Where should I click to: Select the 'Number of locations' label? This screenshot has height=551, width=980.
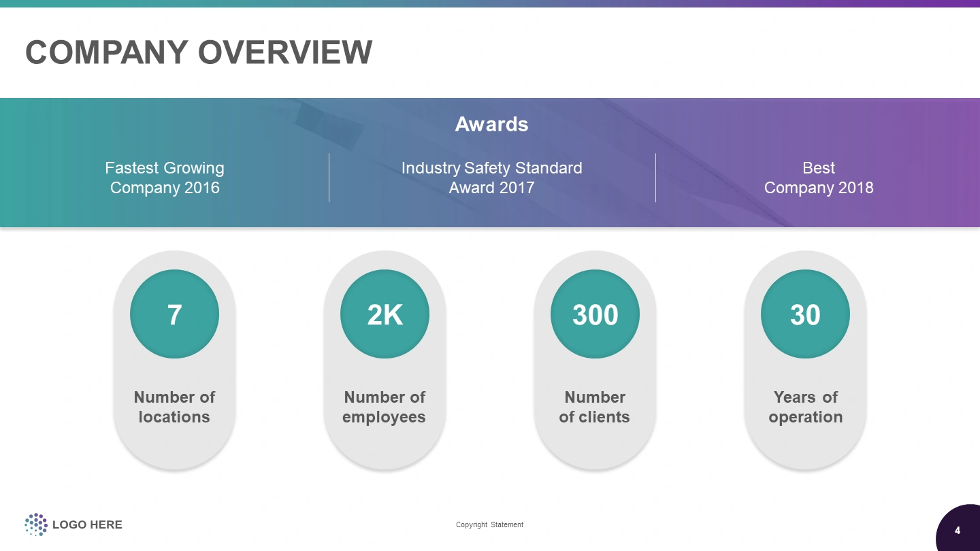click(174, 407)
